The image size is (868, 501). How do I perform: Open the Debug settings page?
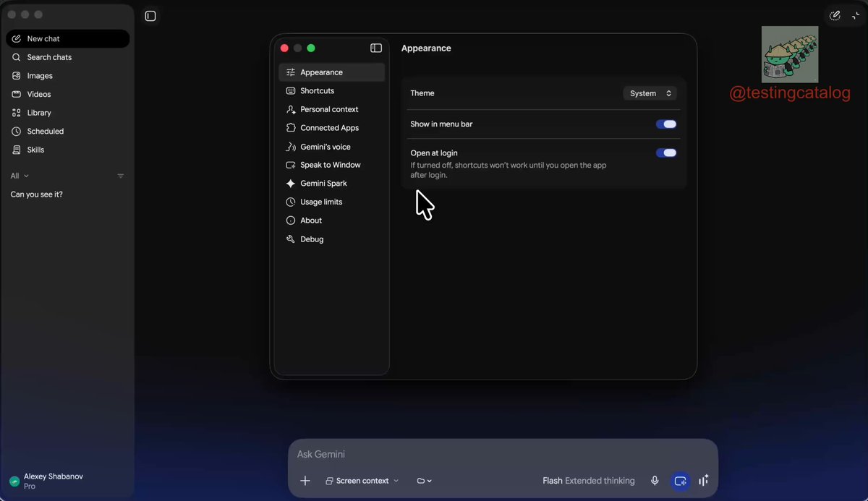331,239
